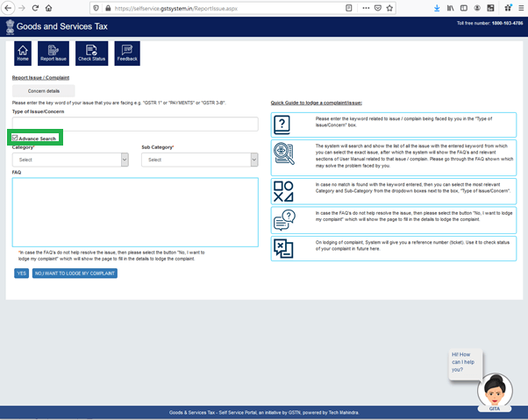Untick the Advance Search checkbox
Image resolution: width=528 pixels, height=420 pixels.
point(15,138)
